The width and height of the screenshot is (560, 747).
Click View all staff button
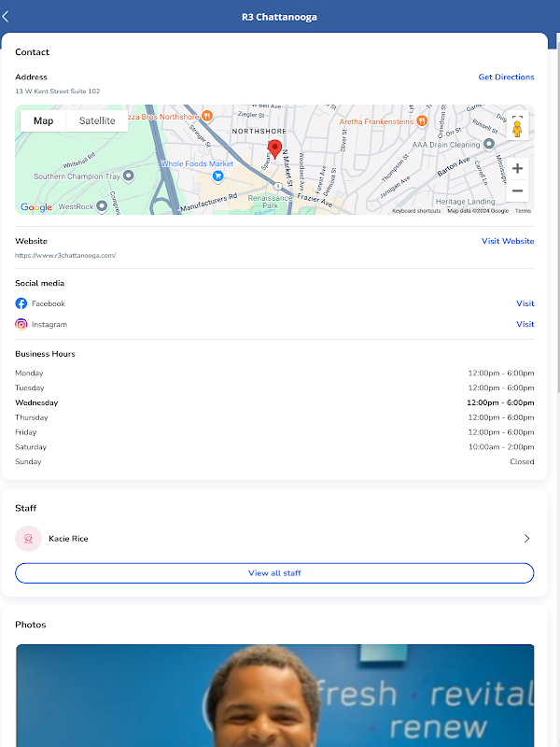click(x=274, y=573)
